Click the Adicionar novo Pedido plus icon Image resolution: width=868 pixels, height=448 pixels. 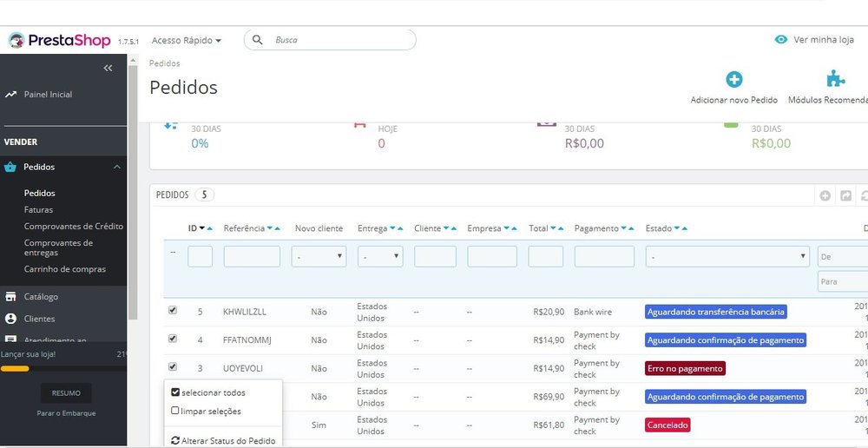733,80
